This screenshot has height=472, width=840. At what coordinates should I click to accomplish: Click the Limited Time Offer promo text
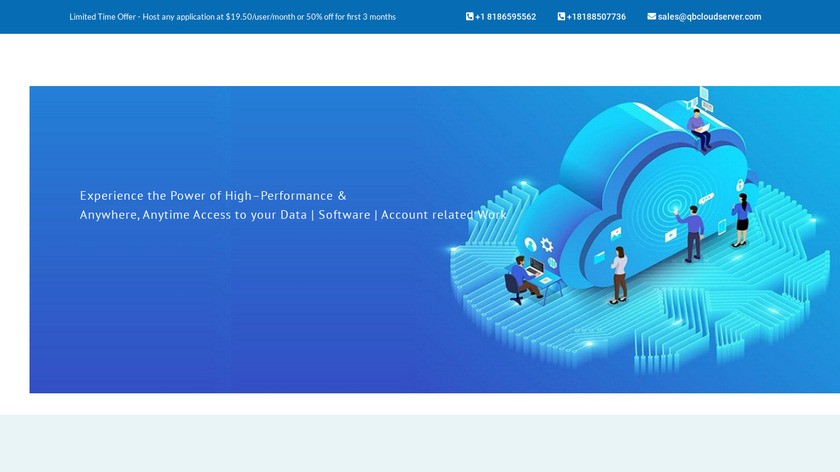[x=232, y=17]
